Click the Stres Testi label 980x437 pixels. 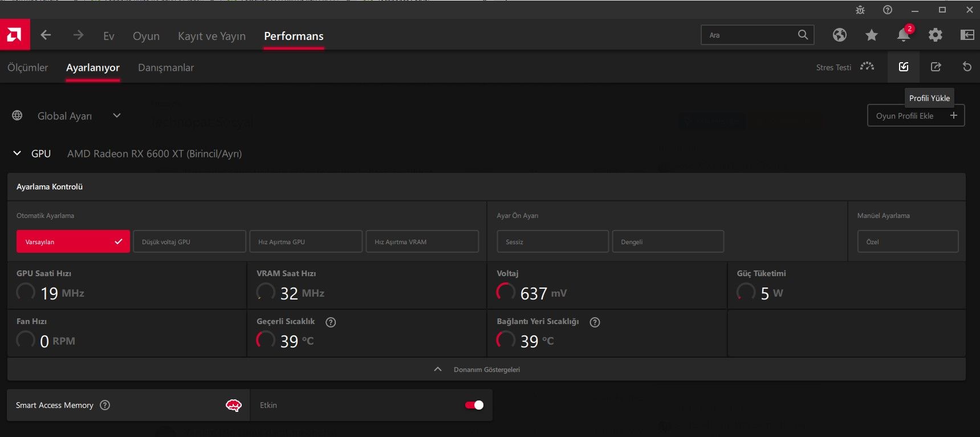[x=833, y=67]
